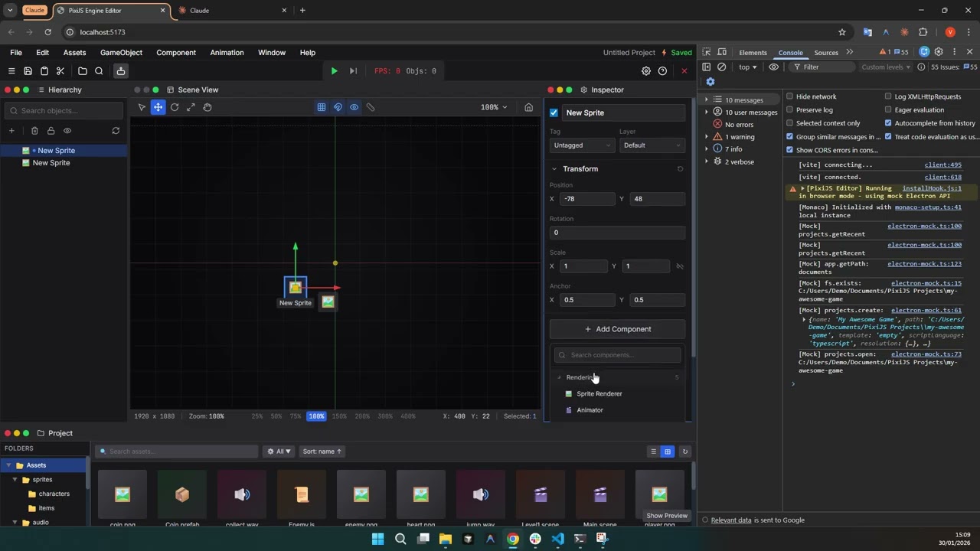Click the search icon in editor toolbar

coord(99,71)
